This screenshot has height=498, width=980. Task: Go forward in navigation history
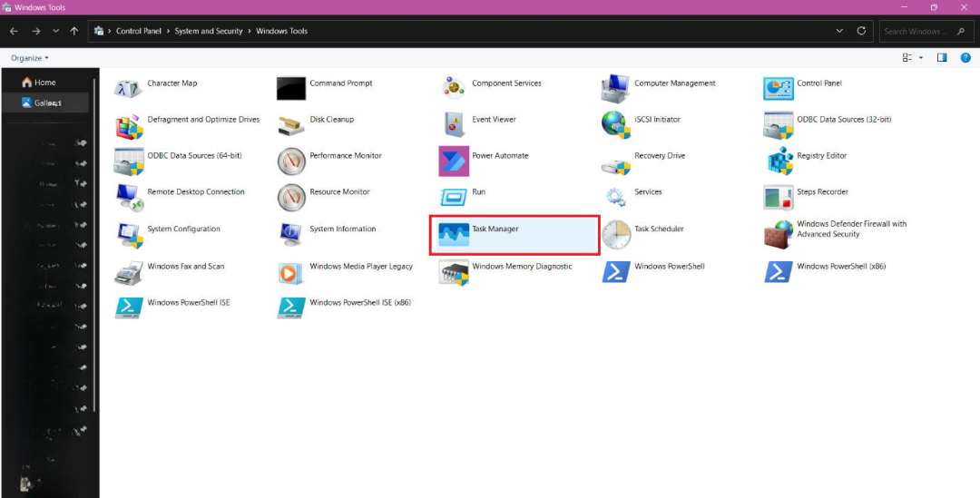point(35,31)
